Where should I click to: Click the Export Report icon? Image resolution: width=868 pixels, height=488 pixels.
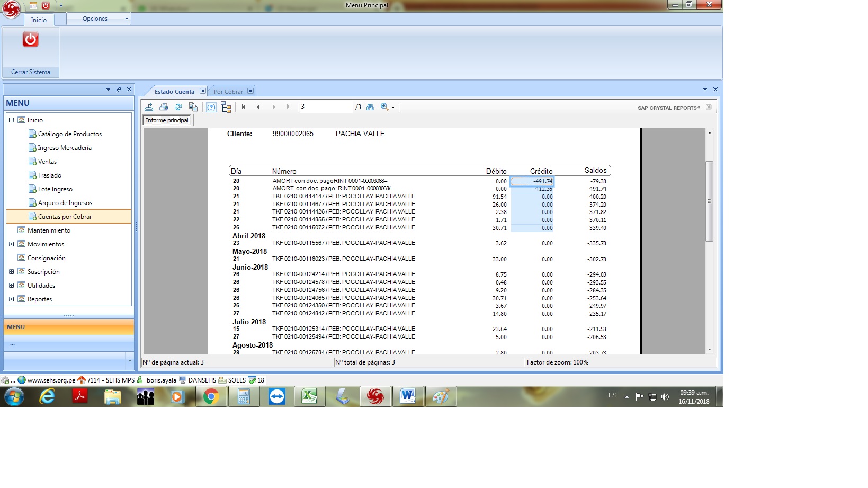[x=149, y=107]
